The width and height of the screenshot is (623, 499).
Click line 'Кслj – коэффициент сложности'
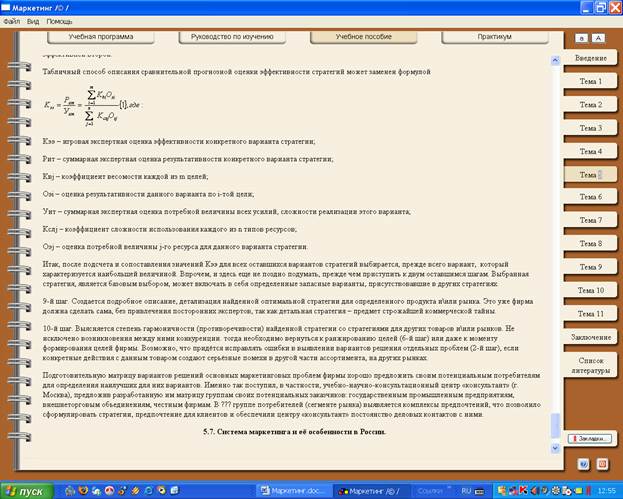pyautogui.click(x=170, y=229)
